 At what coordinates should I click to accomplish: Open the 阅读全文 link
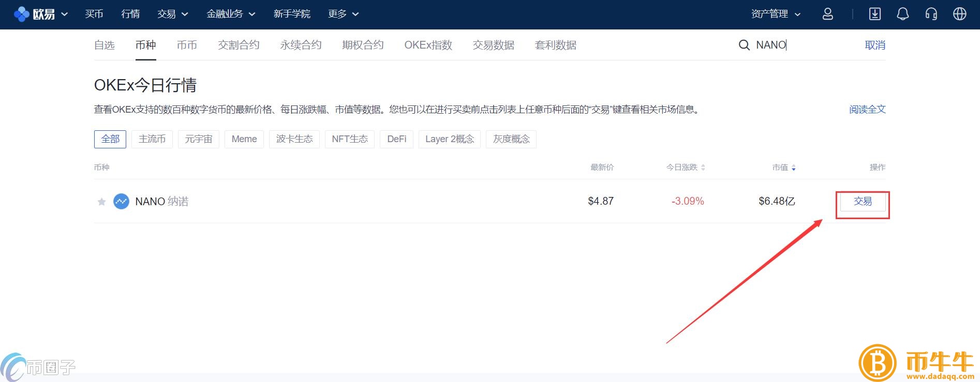[x=867, y=110]
